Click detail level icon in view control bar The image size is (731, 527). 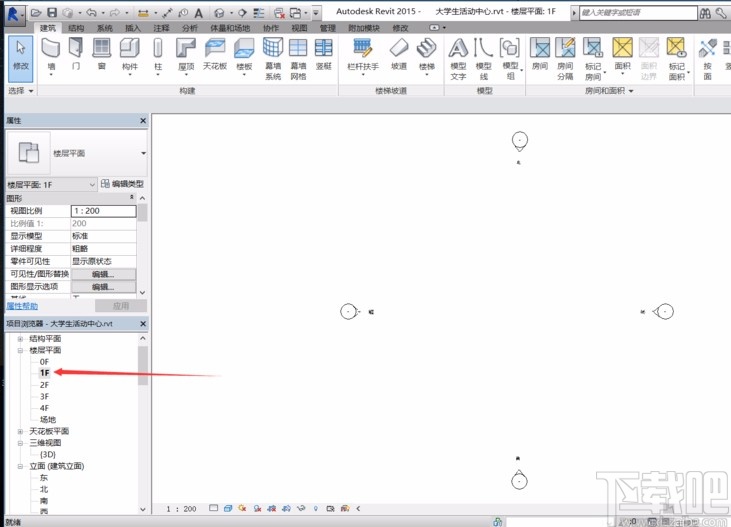(214, 508)
